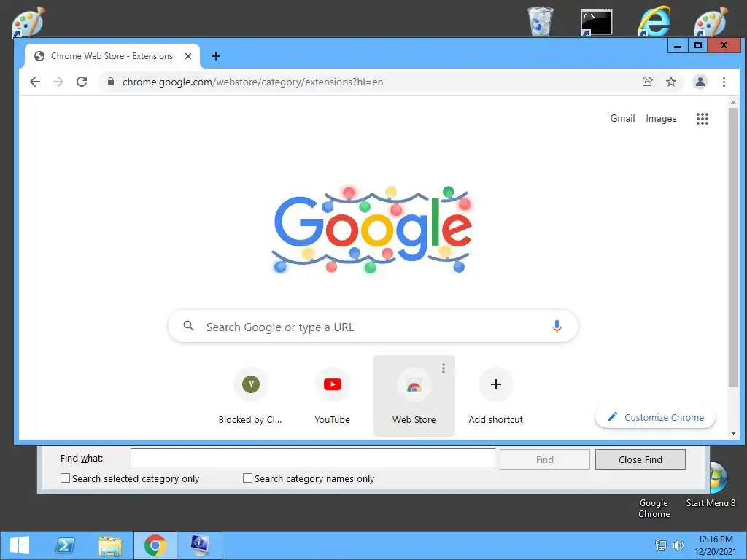The width and height of the screenshot is (747, 560).
Task: Go back using the Chrome back arrow
Action: tap(35, 82)
